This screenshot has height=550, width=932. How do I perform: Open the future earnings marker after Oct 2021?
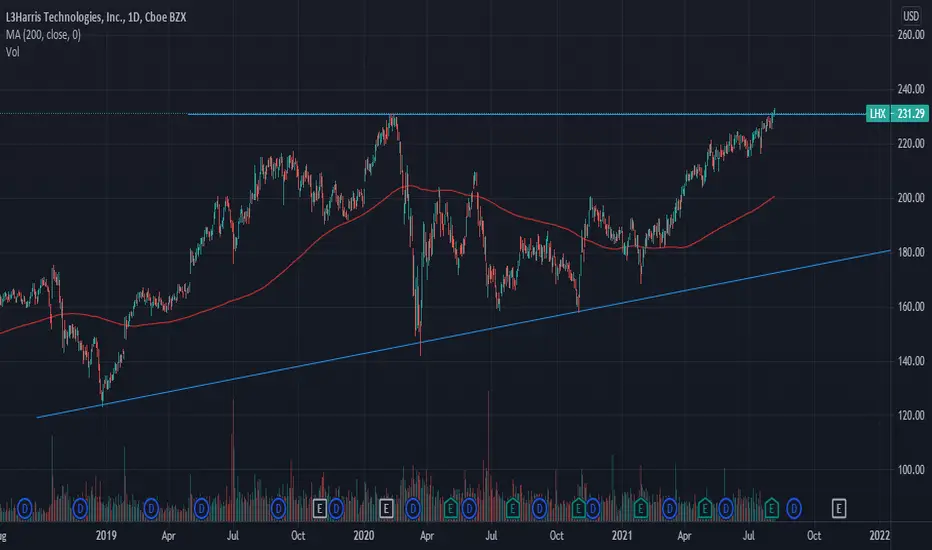point(839,508)
